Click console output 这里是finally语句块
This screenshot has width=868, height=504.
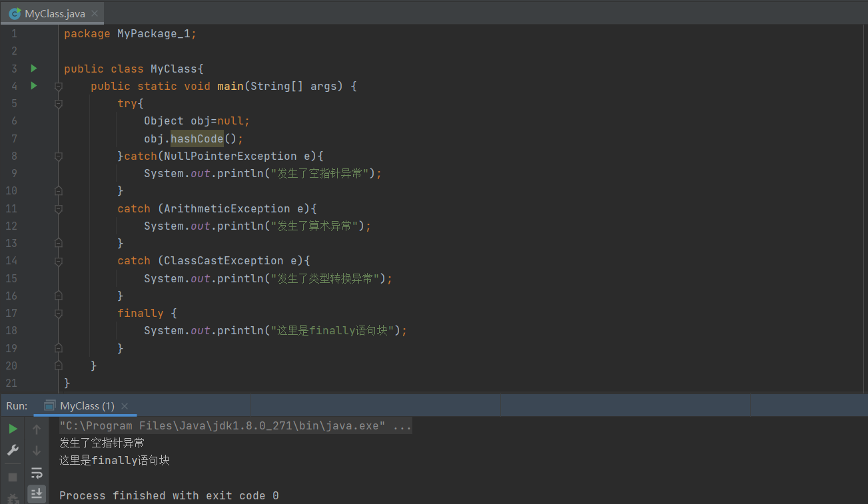click(x=115, y=460)
